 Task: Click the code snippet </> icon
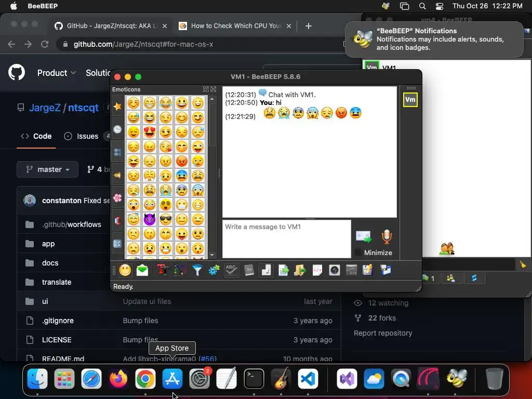click(x=317, y=270)
